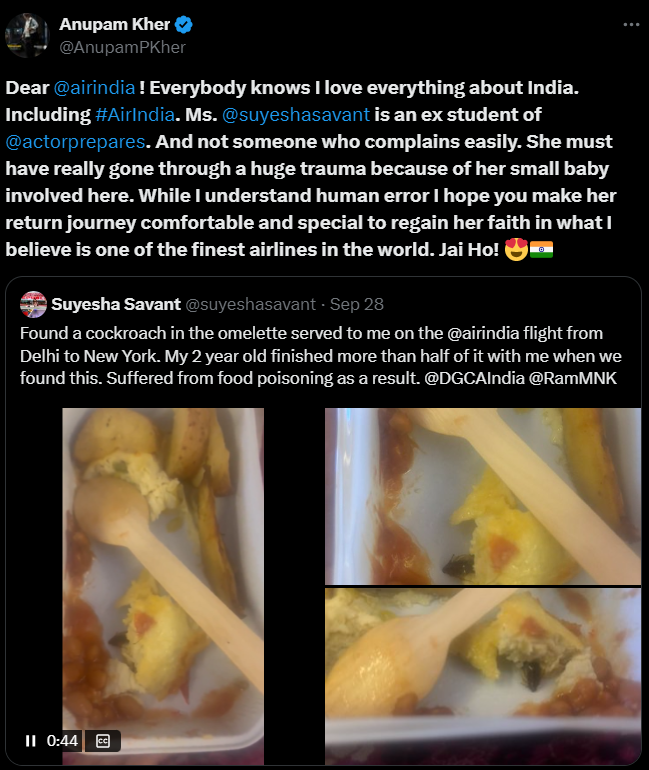Click the Suyesha Savant display name

tap(116, 304)
